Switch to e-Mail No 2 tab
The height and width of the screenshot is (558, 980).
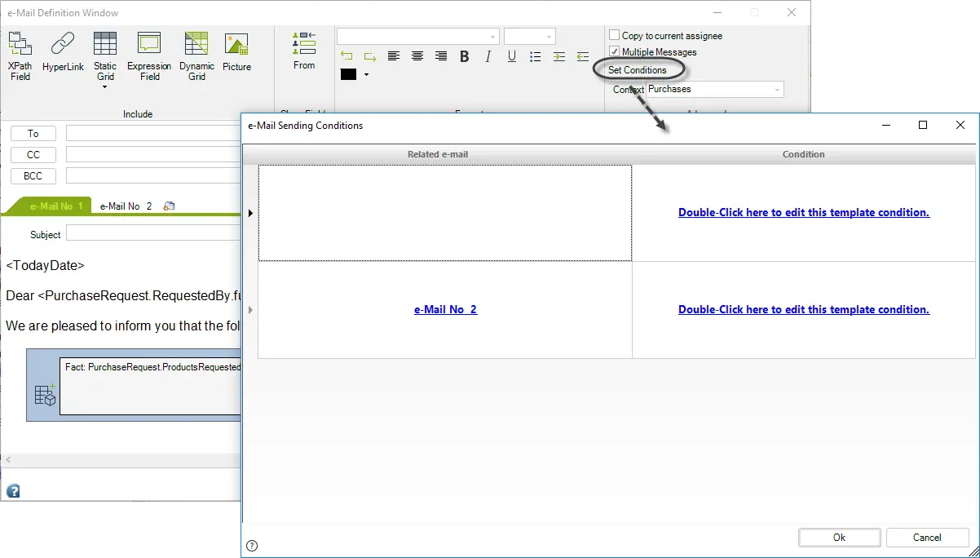coord(126,206)
